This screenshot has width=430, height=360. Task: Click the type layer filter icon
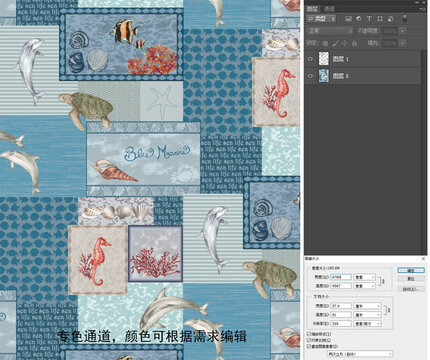369,19
